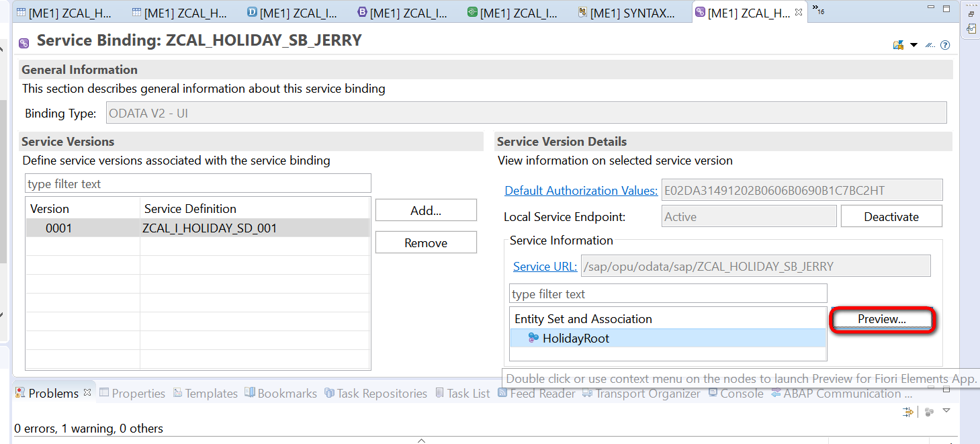The image size is (980, 444).
Task: Click the HolidayRoot entity icon
Action: 533,338
